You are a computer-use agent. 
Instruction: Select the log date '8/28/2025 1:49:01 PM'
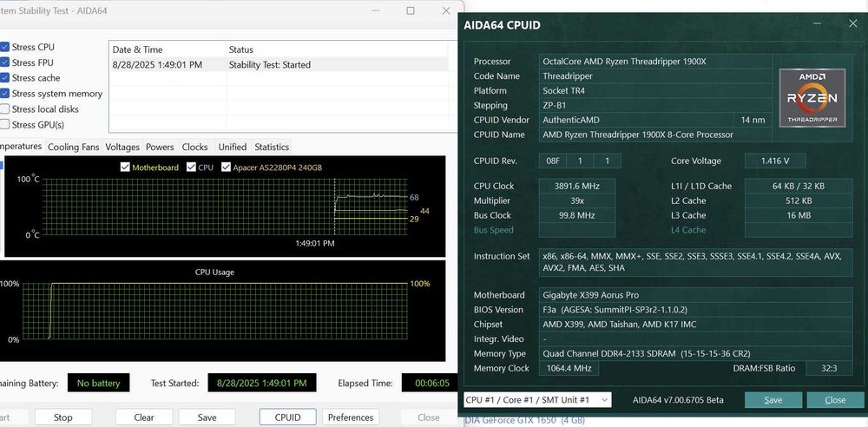pyautogui.click(x=157, y=65)
